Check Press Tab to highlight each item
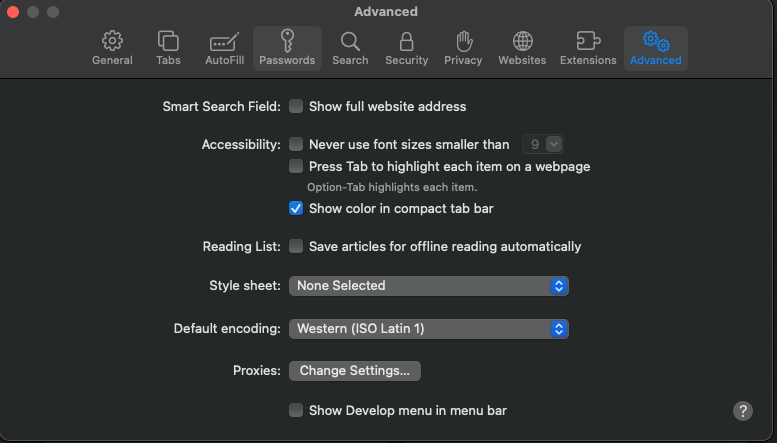The height and width of the screenshot is (443, 777). coord(296,166)
